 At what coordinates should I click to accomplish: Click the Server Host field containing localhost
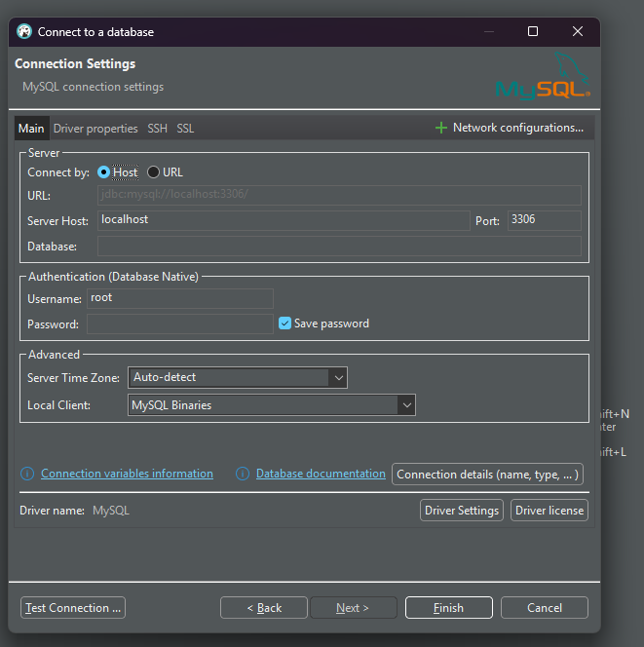point(284,220)
